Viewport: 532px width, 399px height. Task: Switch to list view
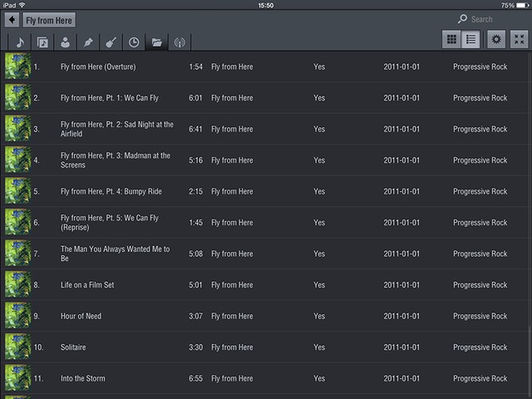[471, 39]
